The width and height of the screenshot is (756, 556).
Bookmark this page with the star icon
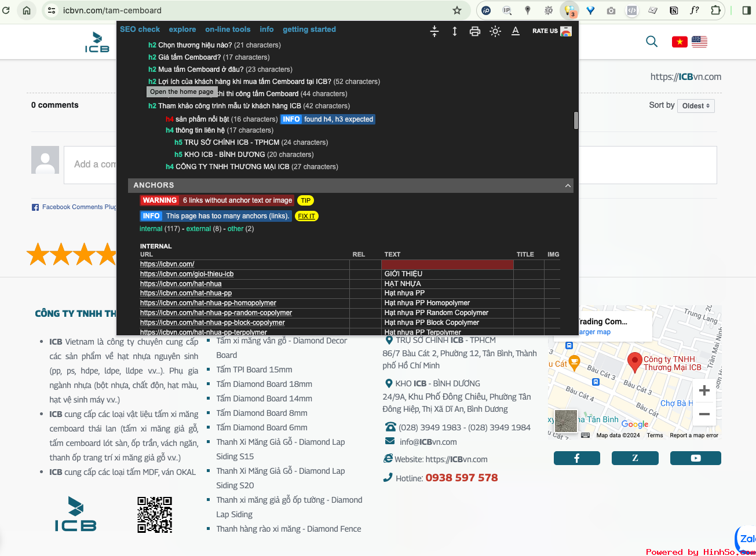point(457,10)
